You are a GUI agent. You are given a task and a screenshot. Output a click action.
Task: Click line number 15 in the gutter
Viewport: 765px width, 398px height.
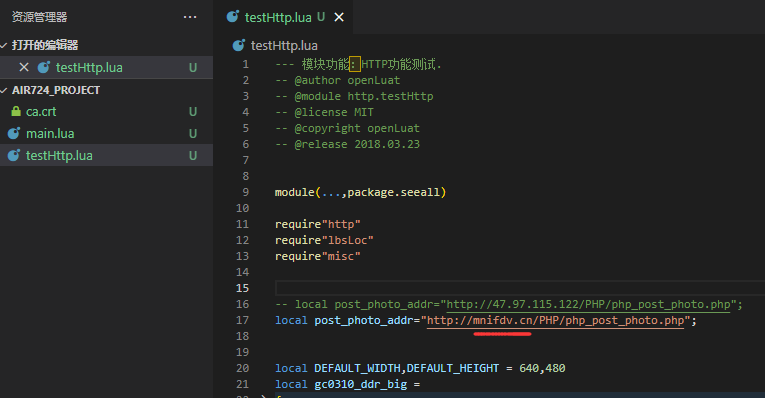242,288
